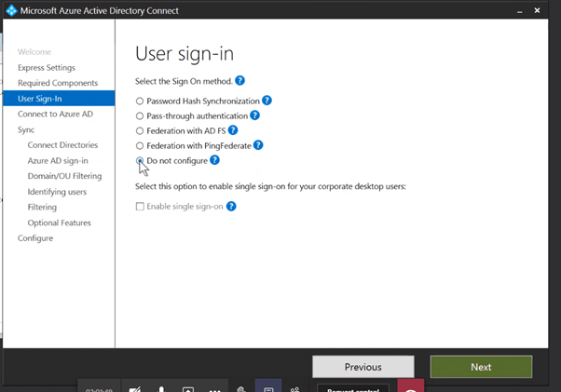This screenshot has width=561, height=392.
Task: Select the Do not configure radio button
Action: click(x=140, y=160)
